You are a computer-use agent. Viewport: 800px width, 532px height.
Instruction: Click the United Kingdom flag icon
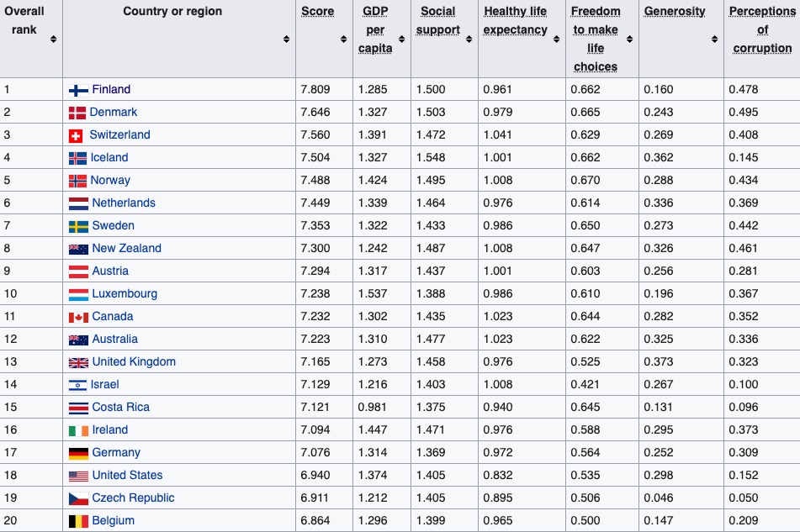tap(78, 362)
